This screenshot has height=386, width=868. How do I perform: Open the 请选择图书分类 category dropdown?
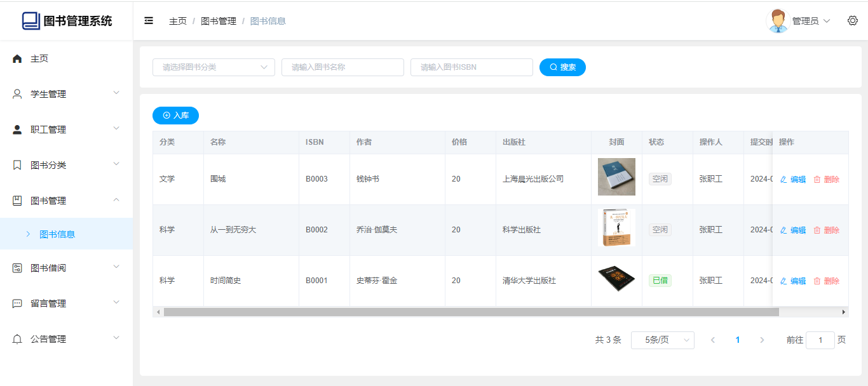(214, 67)
